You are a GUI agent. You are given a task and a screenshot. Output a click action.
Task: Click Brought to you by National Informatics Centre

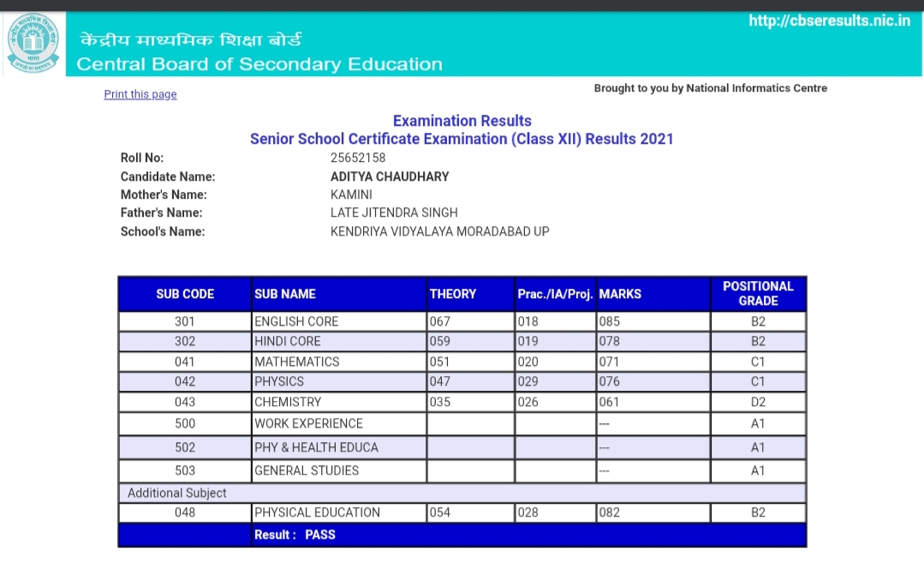[711, 88]
